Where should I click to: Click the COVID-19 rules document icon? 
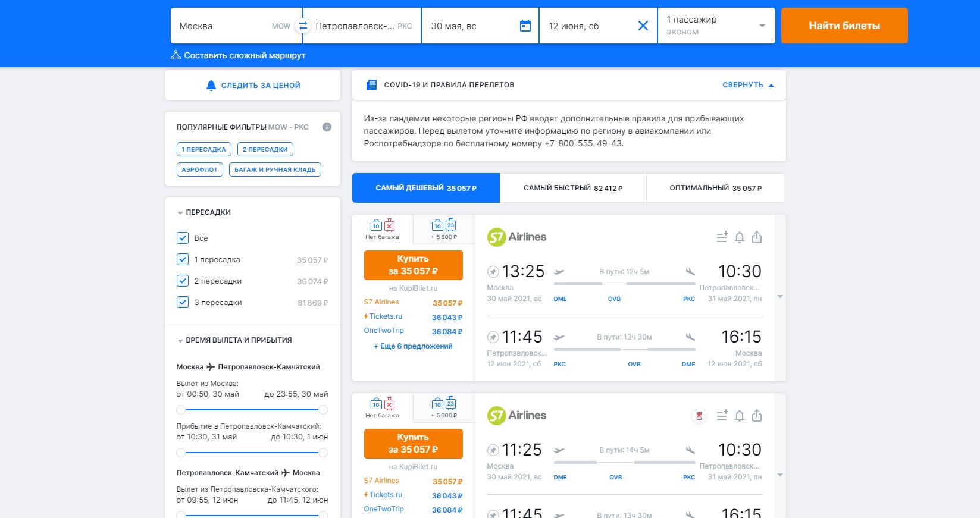[372, 85]
